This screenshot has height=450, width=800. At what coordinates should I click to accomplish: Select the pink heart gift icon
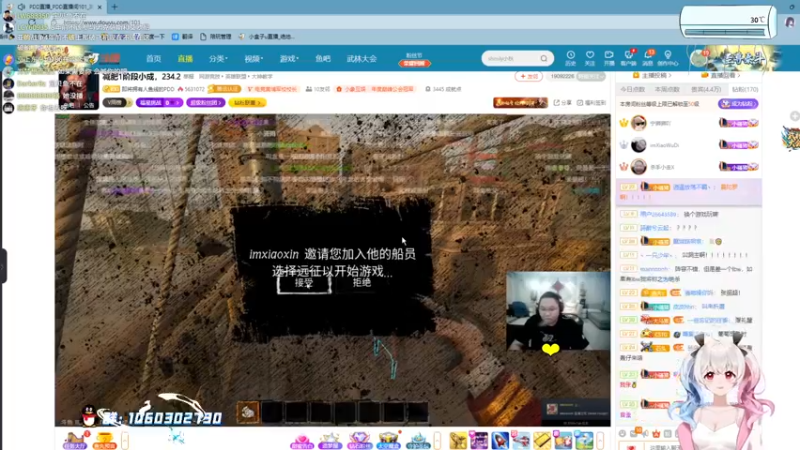click(x=302, y=440)
